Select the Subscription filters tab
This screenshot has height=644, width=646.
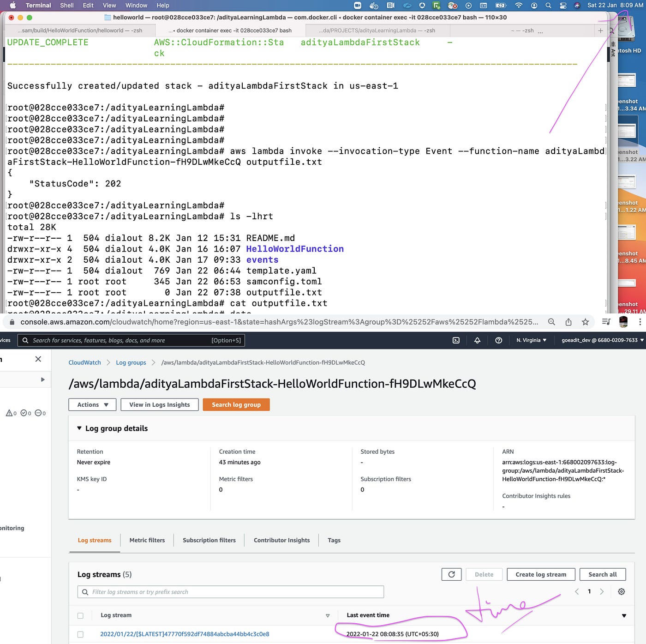(209, 540)
